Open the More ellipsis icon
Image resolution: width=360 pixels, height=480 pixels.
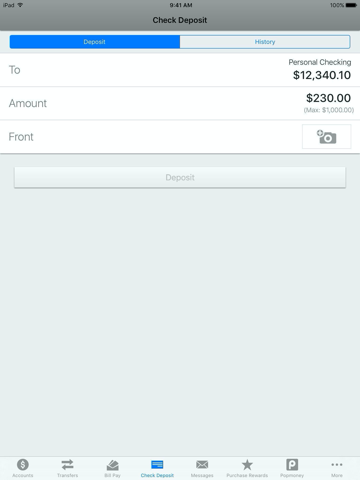[x=337, y=464]
